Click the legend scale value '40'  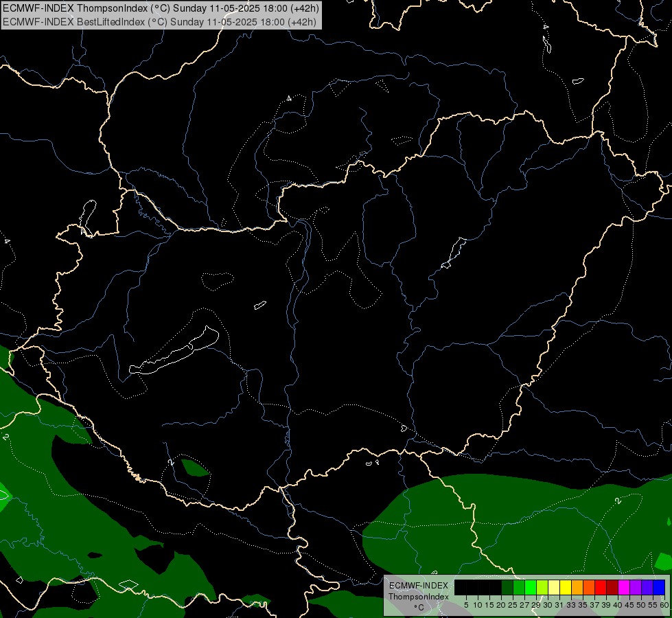pyautogui.click(x=618, y=605)
